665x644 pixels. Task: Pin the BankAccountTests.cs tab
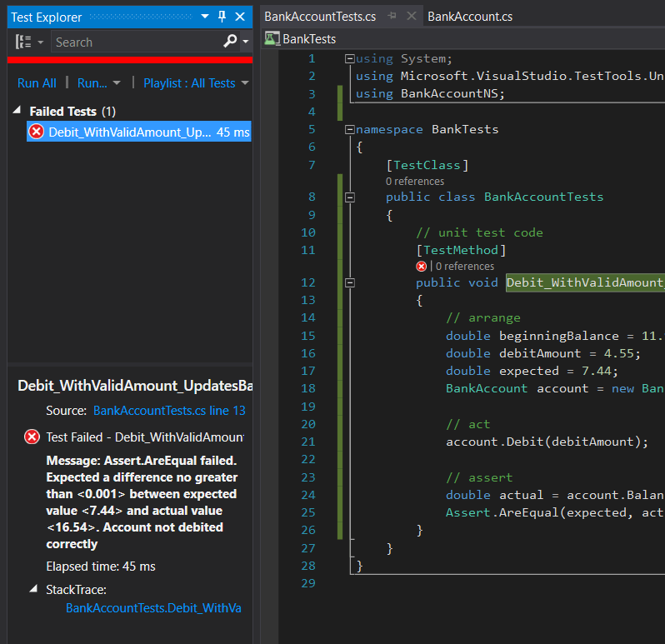[x=392, y=16]
